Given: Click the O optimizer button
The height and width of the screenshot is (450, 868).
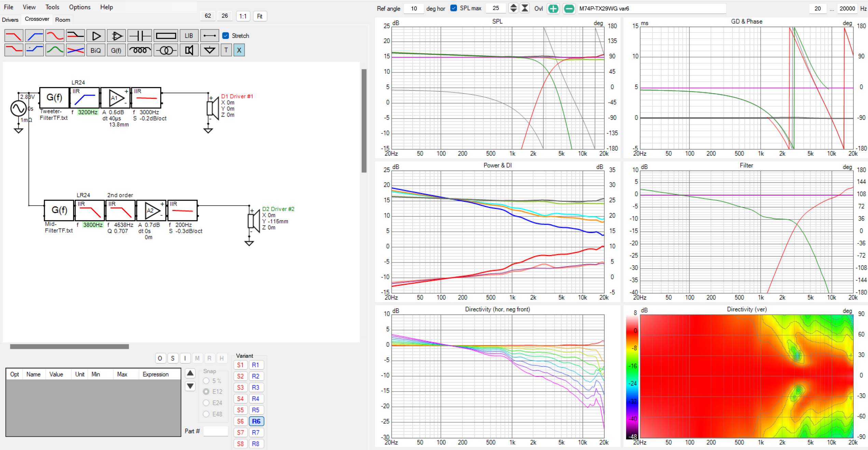Looking at the screenshot, I should click(160, 358).
